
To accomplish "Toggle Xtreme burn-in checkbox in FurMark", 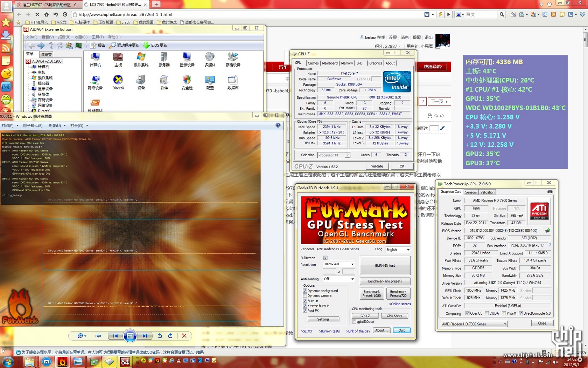I will coord(305,306).
